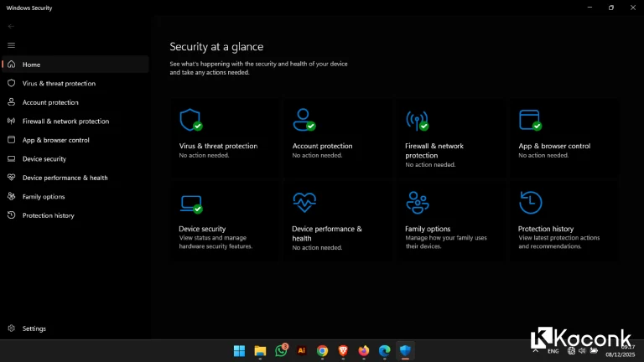Viewport: 644px width, 362px height.
Task: Open the Protection history card title
Action: pyautogui.click(x=545, y=229)
